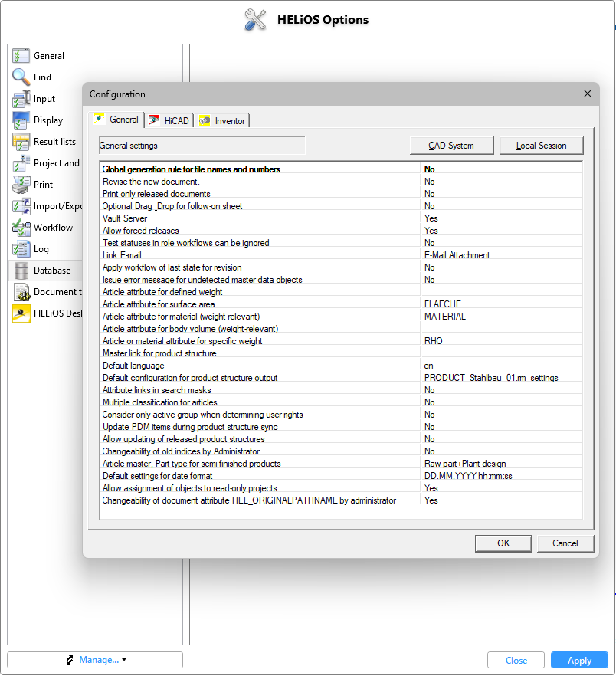This screenshot has height=676, width=616.
Task: Click the CAD System button
Action: pyautogui.click(x=451, y=146)
